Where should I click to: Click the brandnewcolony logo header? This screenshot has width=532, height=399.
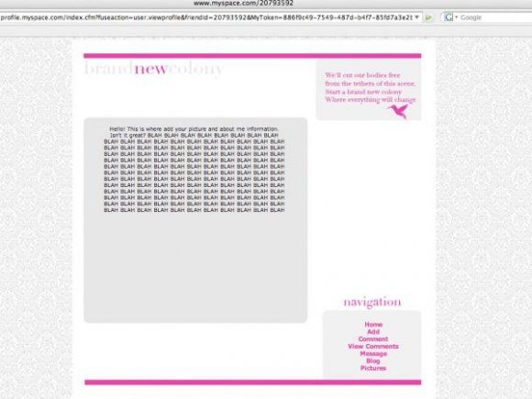click(153, 69)
